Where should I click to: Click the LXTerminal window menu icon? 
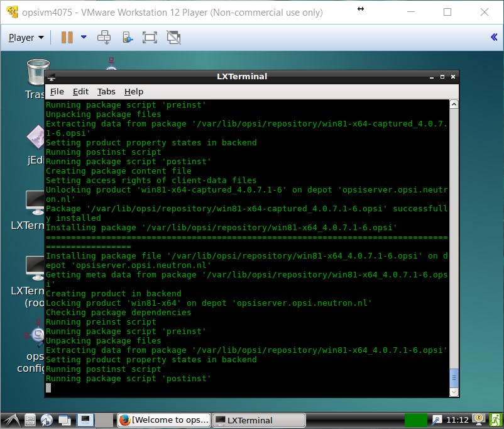(52, 77)
